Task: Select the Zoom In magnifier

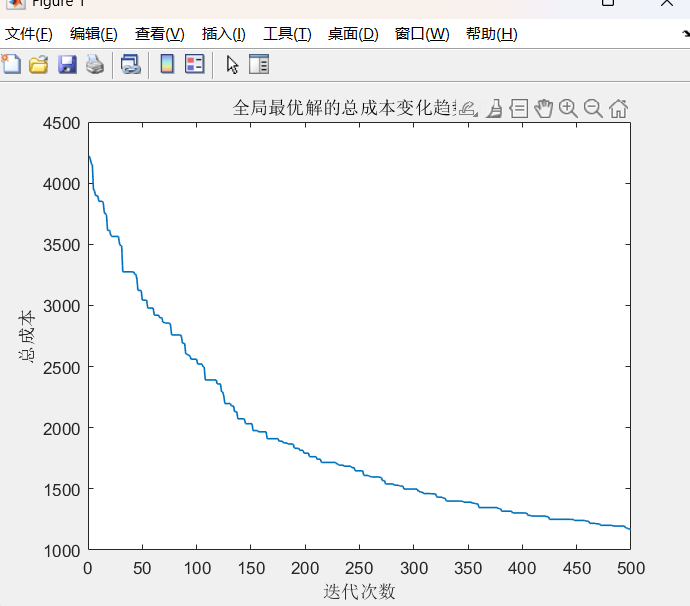Action: [568, 109]
